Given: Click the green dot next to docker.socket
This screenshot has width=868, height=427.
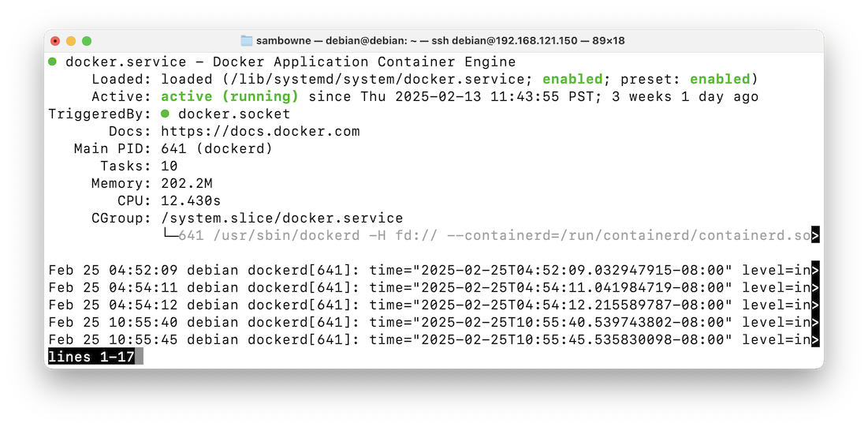Looking at the screenshot, I should tap(165, 114).
